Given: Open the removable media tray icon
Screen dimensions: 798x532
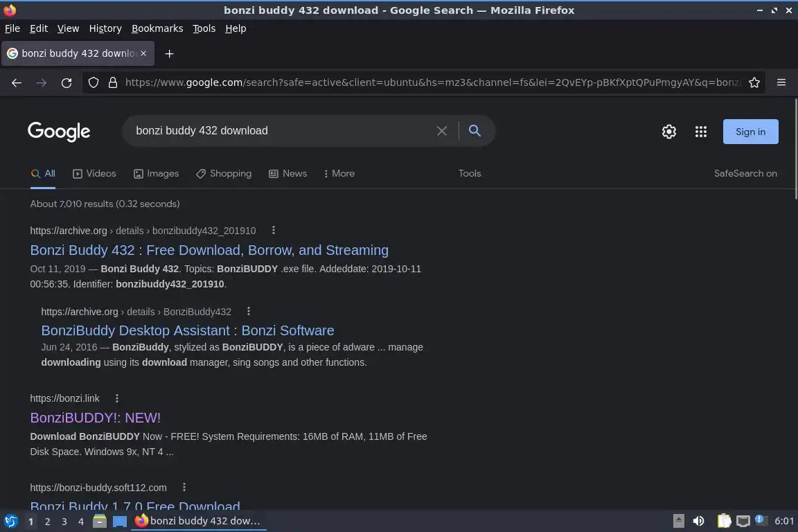Looking at the screenshot, I should click(x=678, y=521).
